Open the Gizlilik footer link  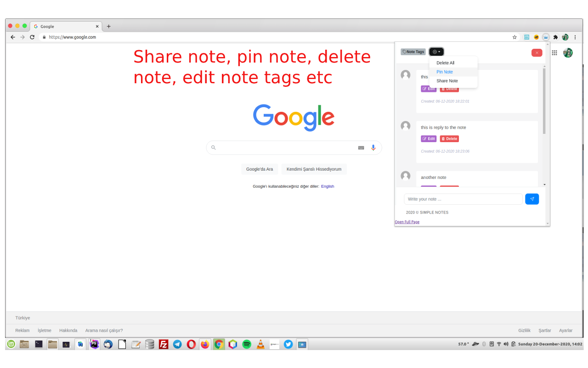(525, 330)
